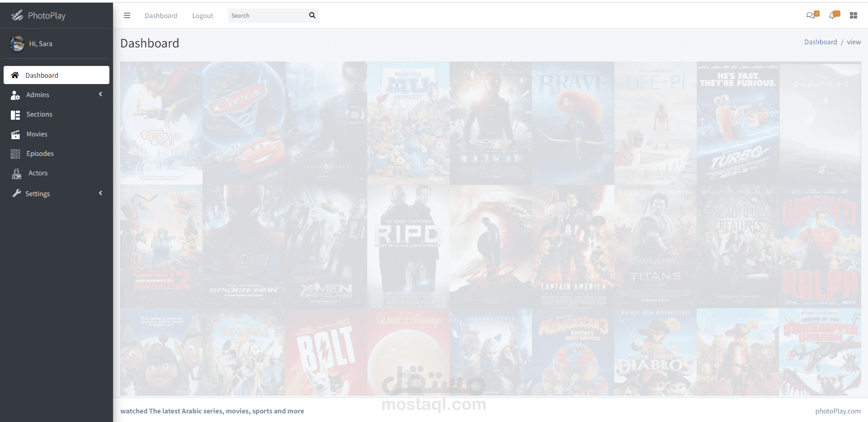Click the Amazing Spider-Man poster
This screenshot has width=868, height=422.
244,246
